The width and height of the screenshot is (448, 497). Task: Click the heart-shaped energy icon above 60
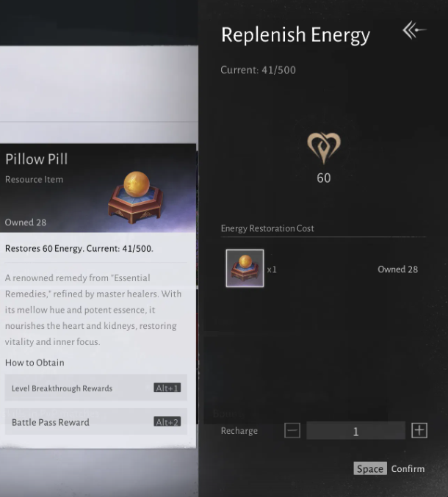(x=324, y=148)
